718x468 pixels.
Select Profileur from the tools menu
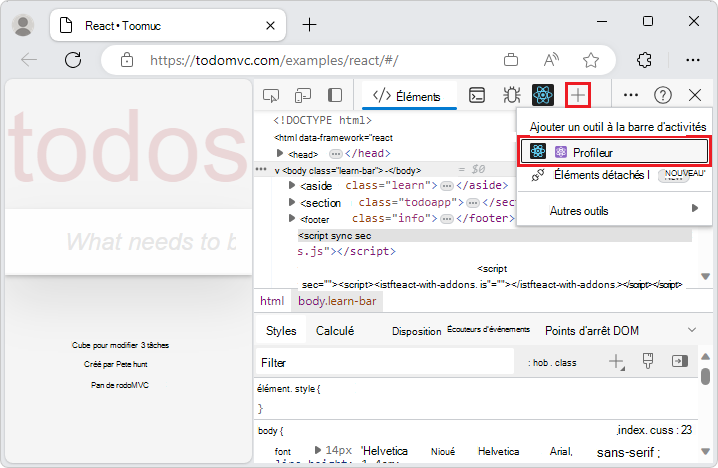[615, 152]
